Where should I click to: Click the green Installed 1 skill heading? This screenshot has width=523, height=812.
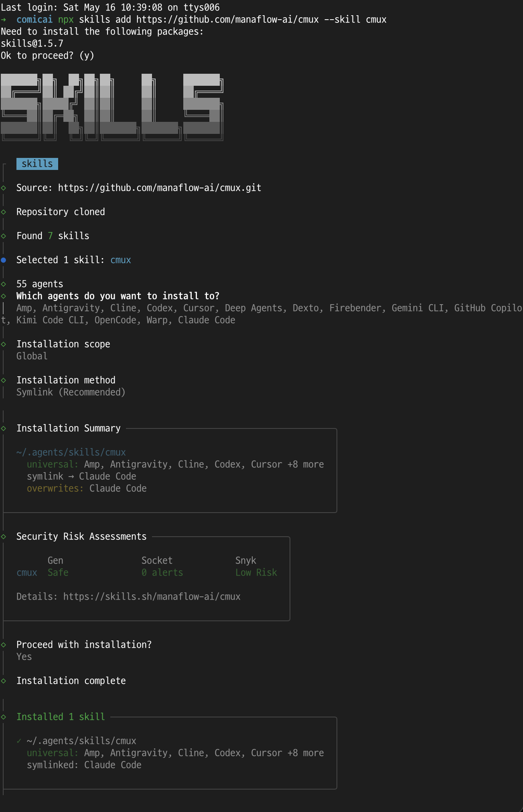[x=61, y=717]
